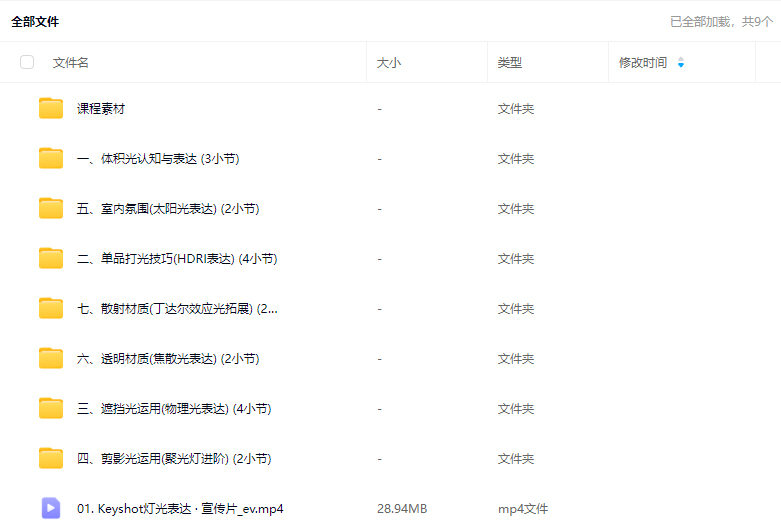The image size is (781, 529).
Task: Click folder icon for 六、透明材质
Action: coord(51,358)
